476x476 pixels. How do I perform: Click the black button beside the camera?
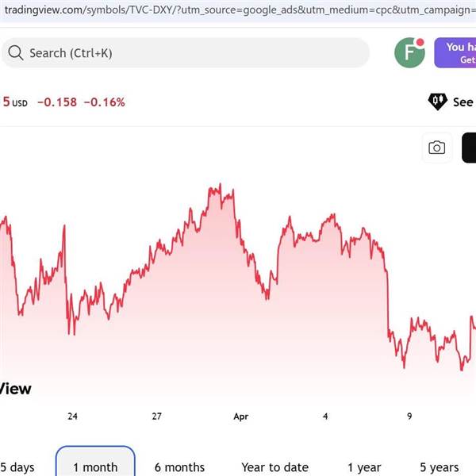point(470,148)
